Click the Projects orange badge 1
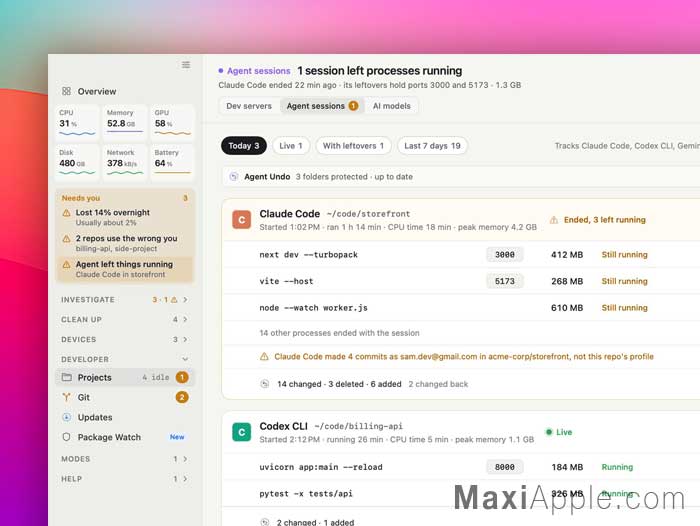Image resolution: width=700 pixels, height=526 pixels. coord(182,377)
